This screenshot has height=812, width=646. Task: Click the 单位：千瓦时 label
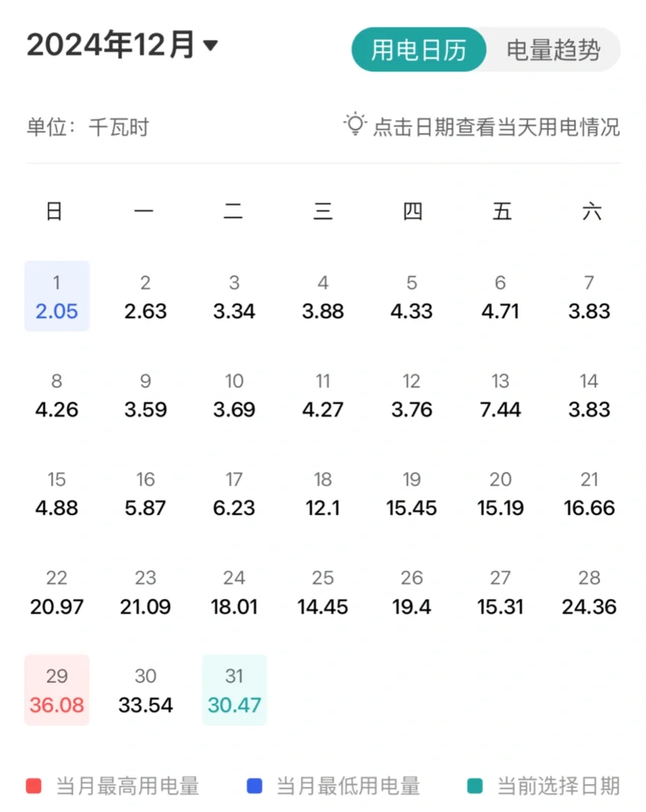(88, 127)
